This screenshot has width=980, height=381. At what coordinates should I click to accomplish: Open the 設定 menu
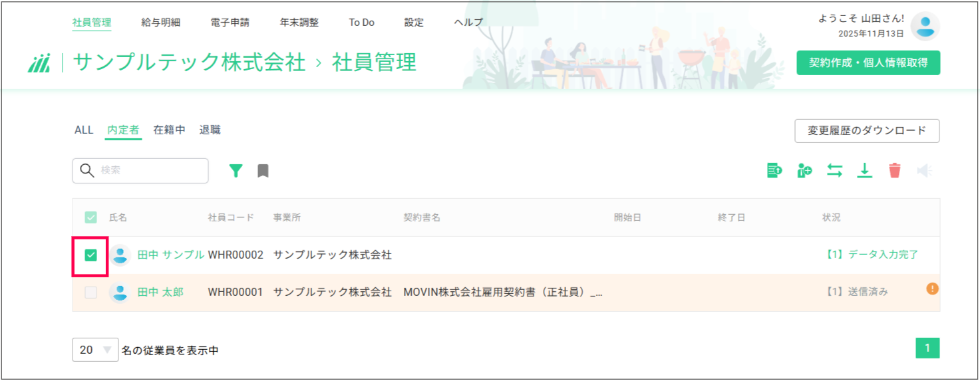(x=414, y=22)
